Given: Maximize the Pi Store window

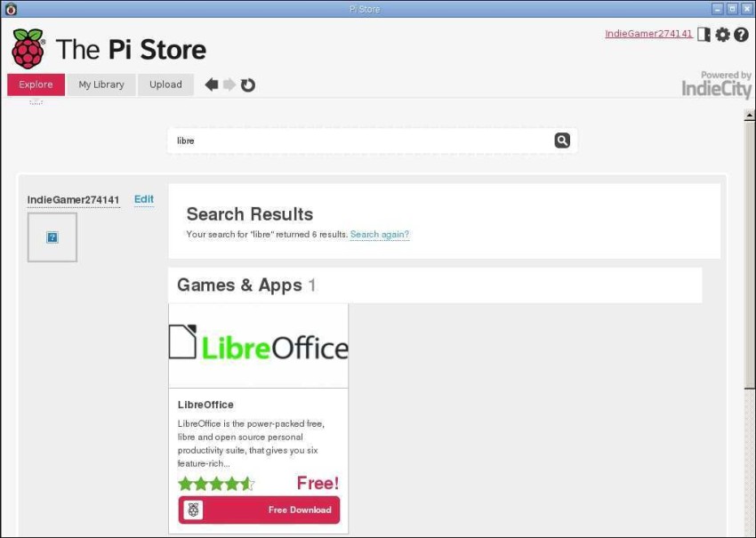Looking at the screenshot, I should click(732, 9).
